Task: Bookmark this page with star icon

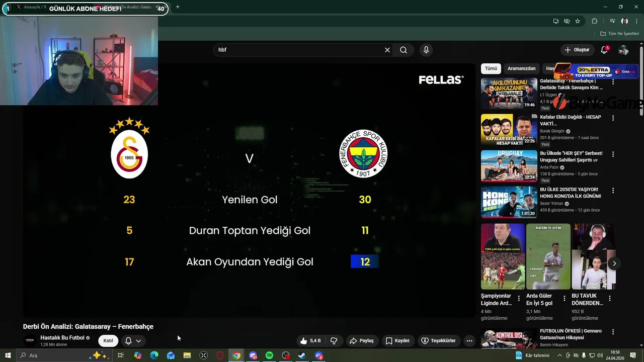Action: (578, 21)
